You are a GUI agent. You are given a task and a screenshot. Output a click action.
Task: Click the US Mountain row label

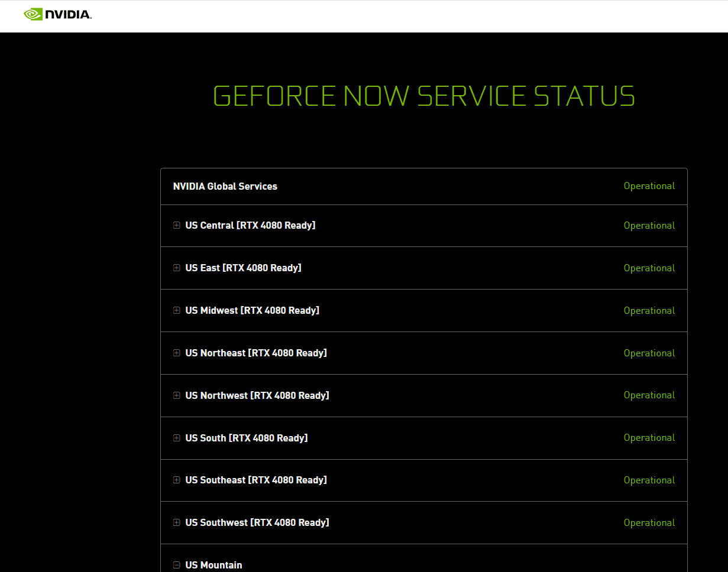coord(213,565)
